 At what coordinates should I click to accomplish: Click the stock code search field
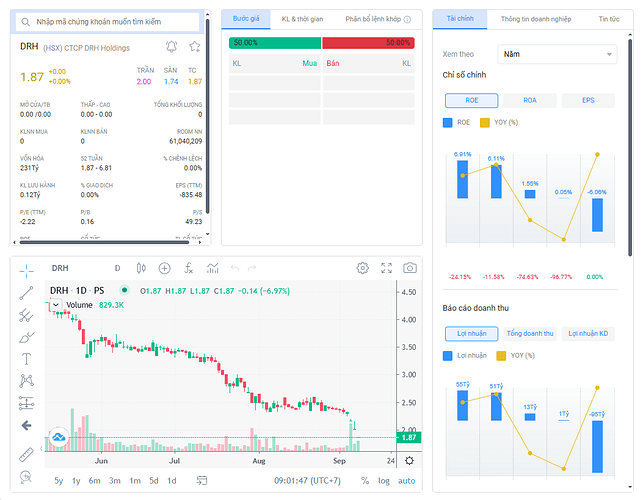[x=108, y=22]
